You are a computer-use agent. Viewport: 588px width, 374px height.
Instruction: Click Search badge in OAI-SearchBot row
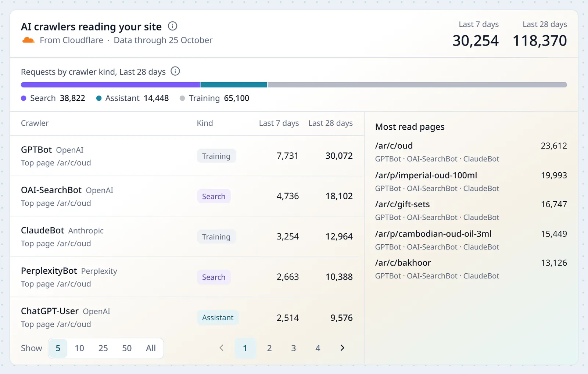click(214, 196)
